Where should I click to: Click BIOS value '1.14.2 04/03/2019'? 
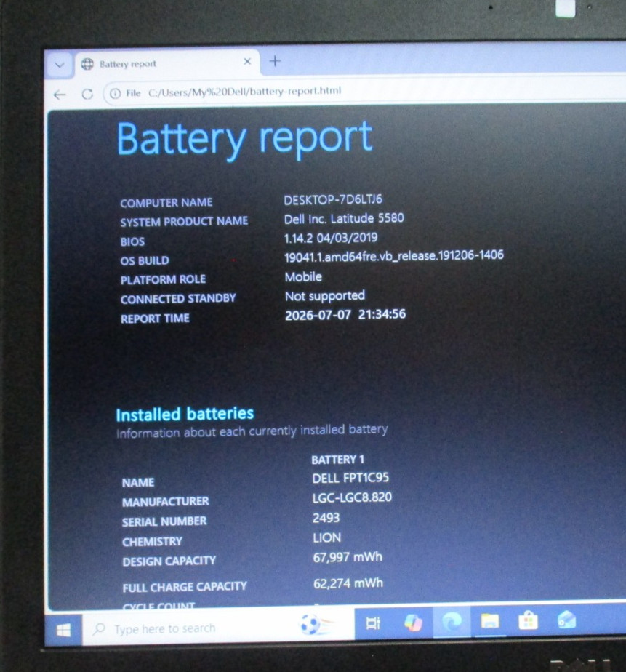pyautogui.click(x=331, y=238)
